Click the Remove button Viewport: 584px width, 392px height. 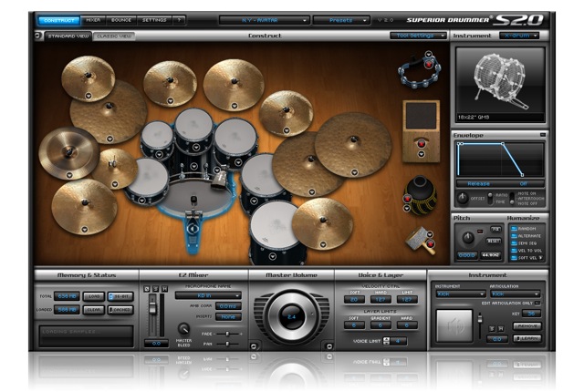[527, 325]
